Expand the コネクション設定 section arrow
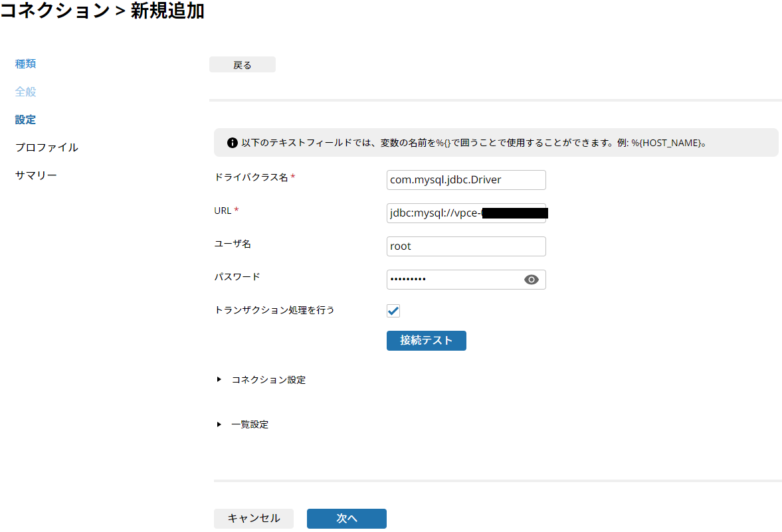 click(219, 380)
